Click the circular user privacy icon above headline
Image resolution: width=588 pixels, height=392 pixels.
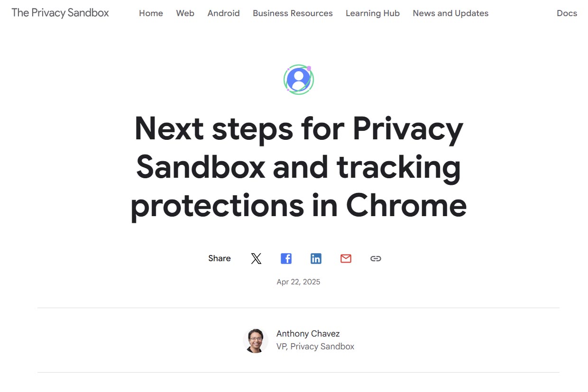click(298, 80)
